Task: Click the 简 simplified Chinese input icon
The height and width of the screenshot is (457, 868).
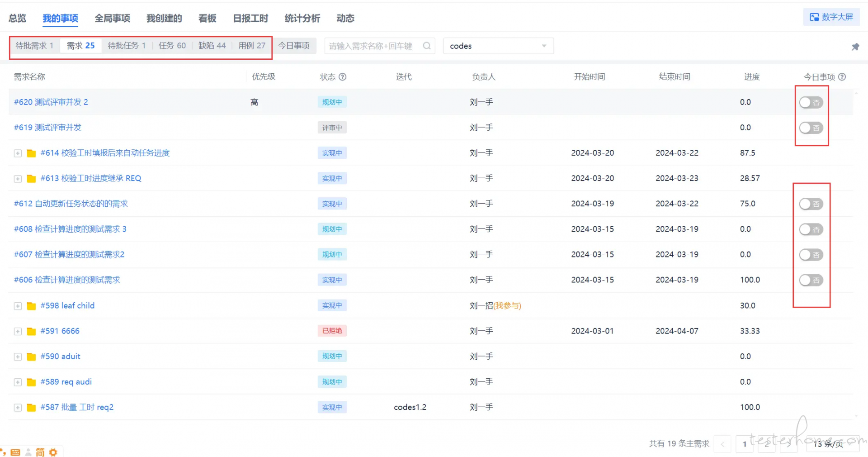Action: point(40,452)
